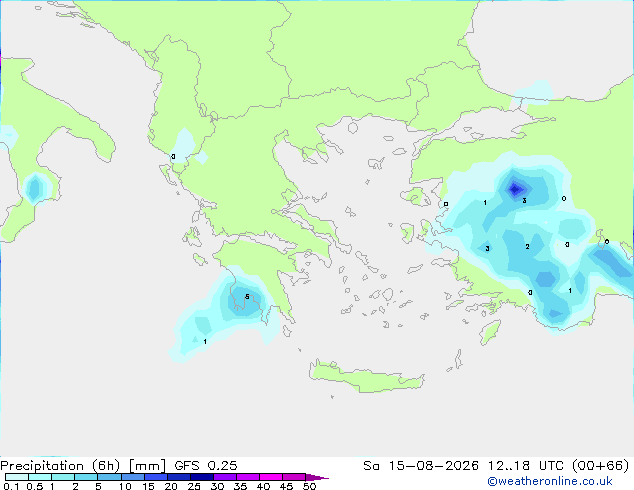This screenshot has height=490, width=634.
Task: Click the "2" rainfall value over western Turkey
Action: (x=527, y=247)
